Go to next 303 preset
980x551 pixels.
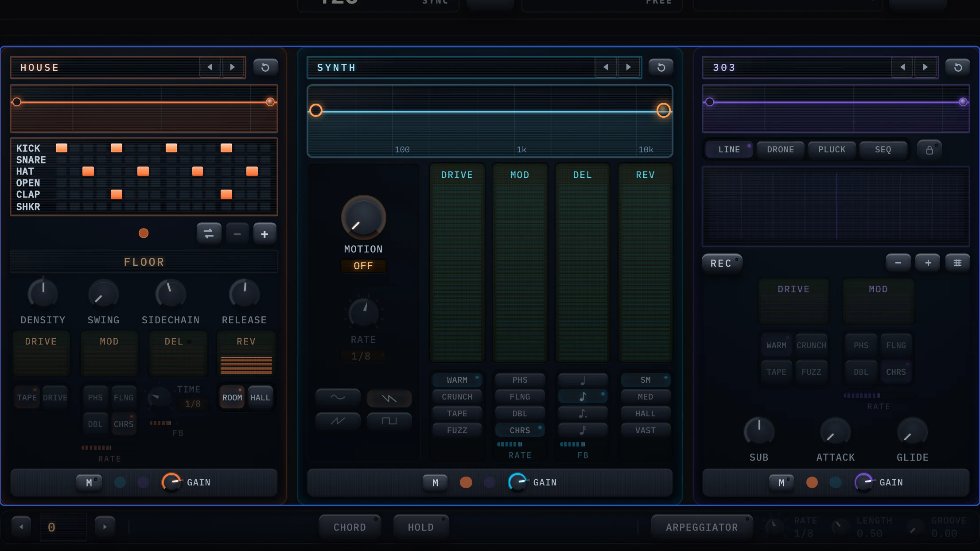pos(925,67)
